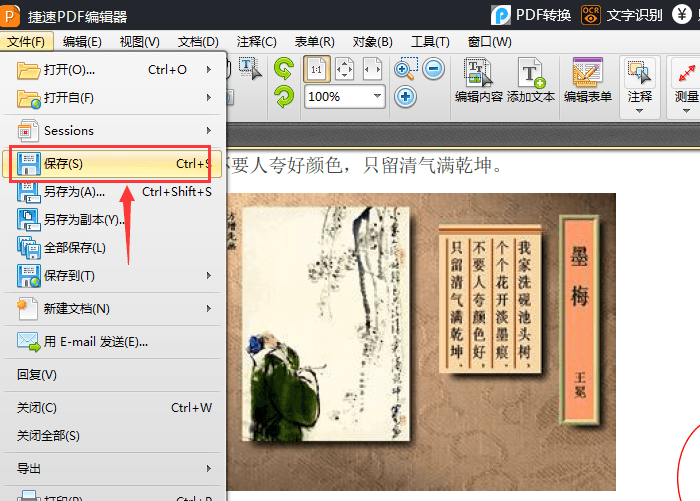Screen dimensions: 700x501
Task: Rotate page clockwise with lower green arrow
Action: click(284, 97)
